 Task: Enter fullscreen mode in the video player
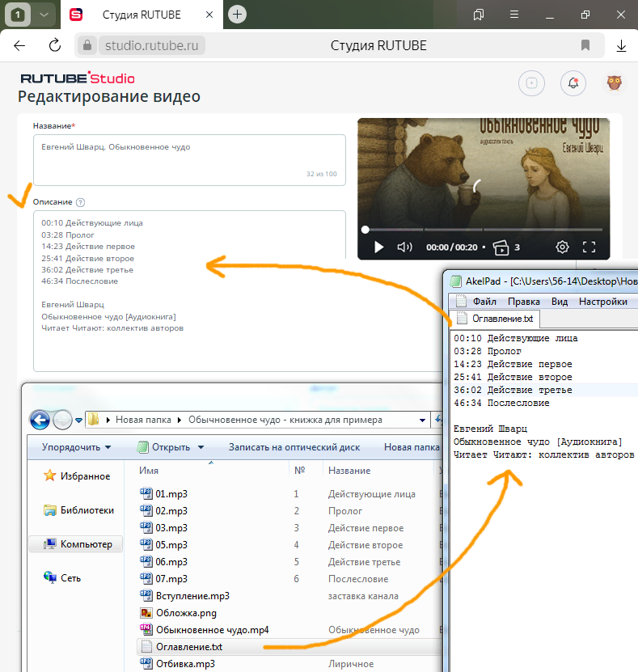(589, 247)
